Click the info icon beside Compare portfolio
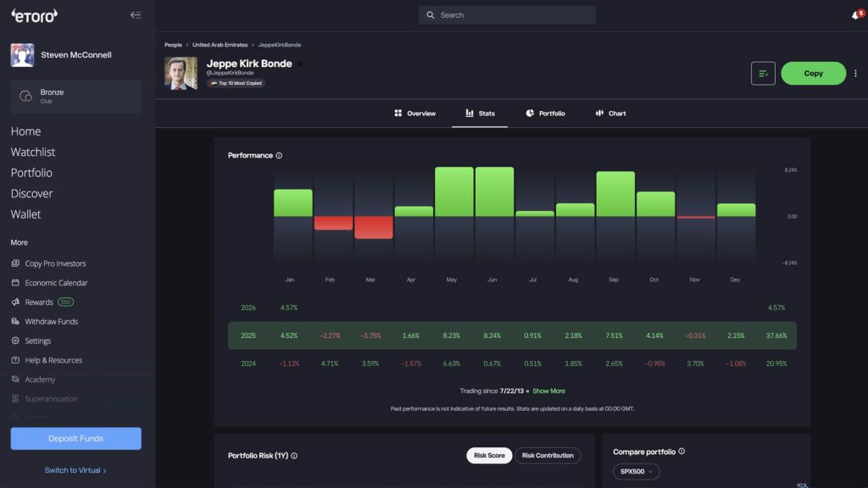The image size is (868, 488). coord(682,452)
